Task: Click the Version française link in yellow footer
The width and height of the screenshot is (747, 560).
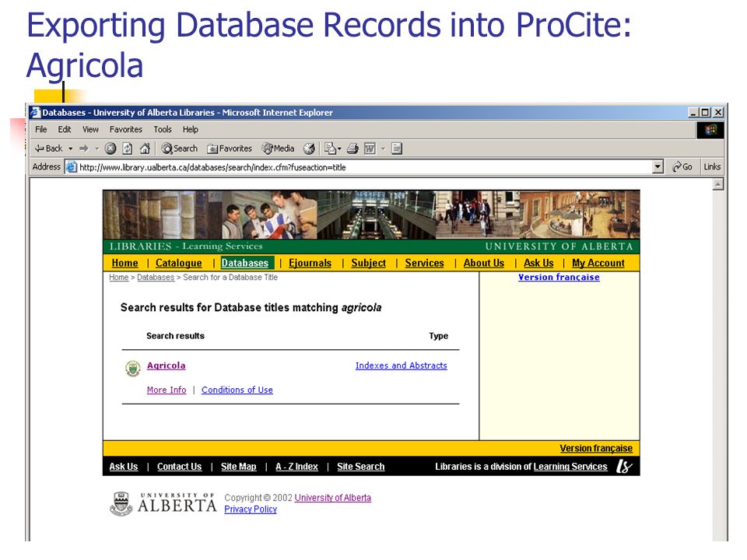Action: pos(596,448)
